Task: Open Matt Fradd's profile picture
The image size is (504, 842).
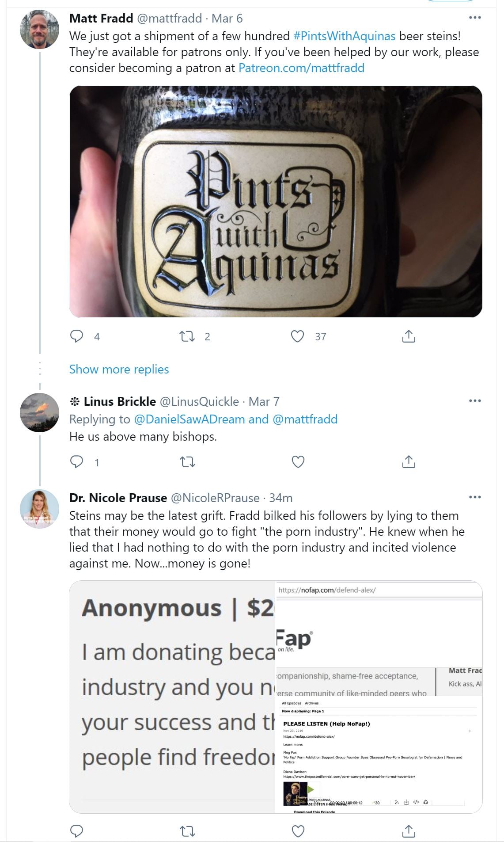Action: point(39,29)
